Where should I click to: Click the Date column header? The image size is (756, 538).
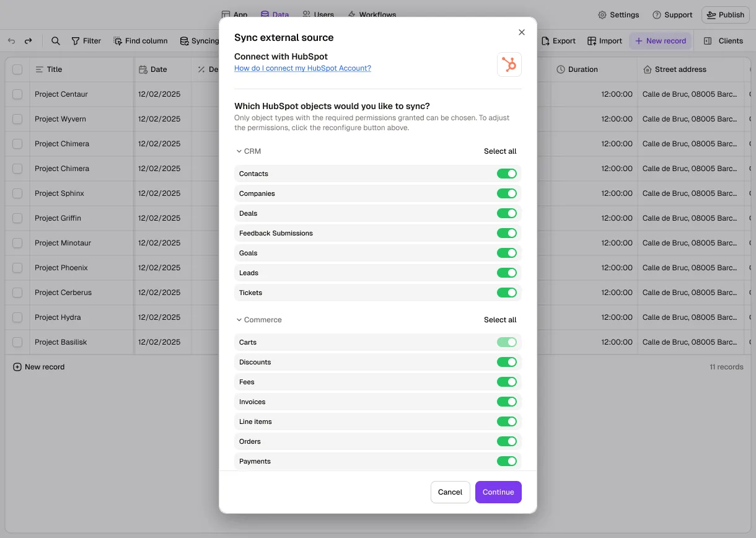162,69
